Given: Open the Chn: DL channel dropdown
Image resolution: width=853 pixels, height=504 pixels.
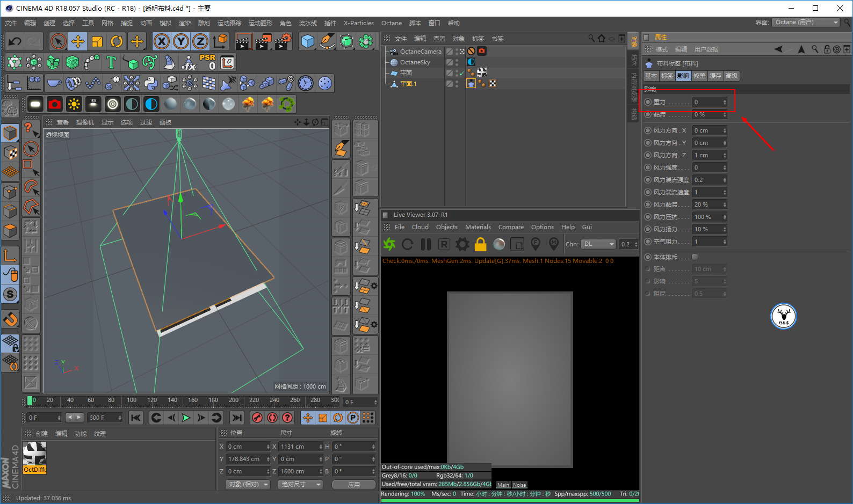Looking at the screenshot, I should pos(597,244).
